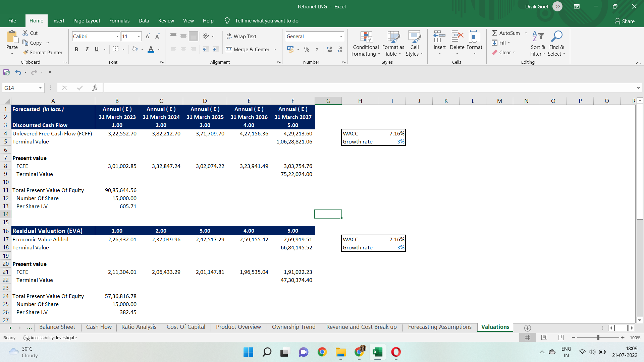Toggle Wrap Text

tap(241, 36)
